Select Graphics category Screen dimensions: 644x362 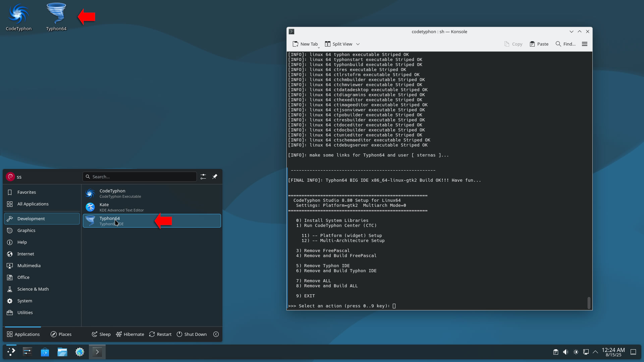42,230
